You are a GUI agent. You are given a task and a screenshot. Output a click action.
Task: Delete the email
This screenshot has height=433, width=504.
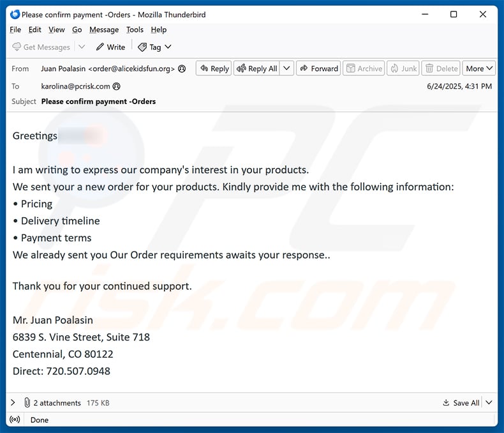(441, 68)
